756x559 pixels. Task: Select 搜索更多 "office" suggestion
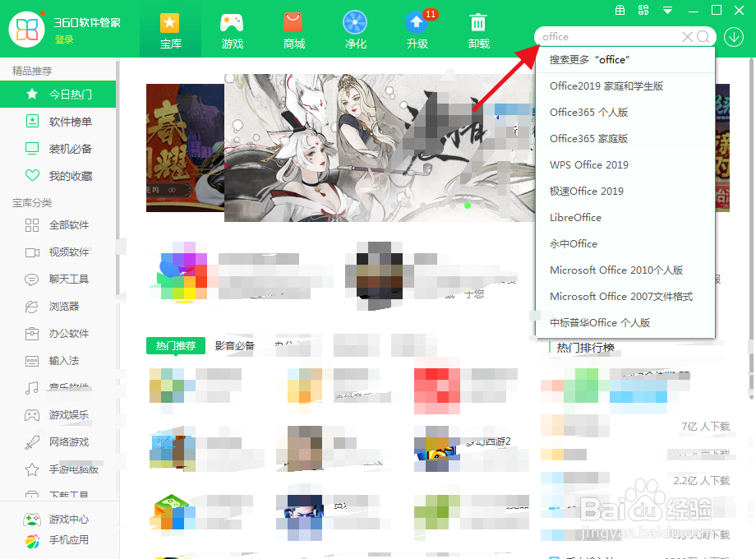point(625,60)
